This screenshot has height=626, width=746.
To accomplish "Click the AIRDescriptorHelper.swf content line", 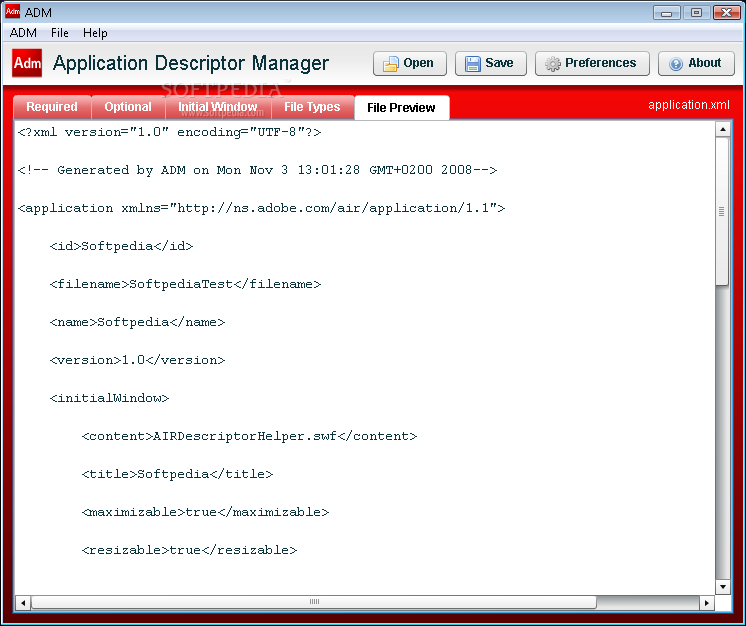I will coord(249,436).
